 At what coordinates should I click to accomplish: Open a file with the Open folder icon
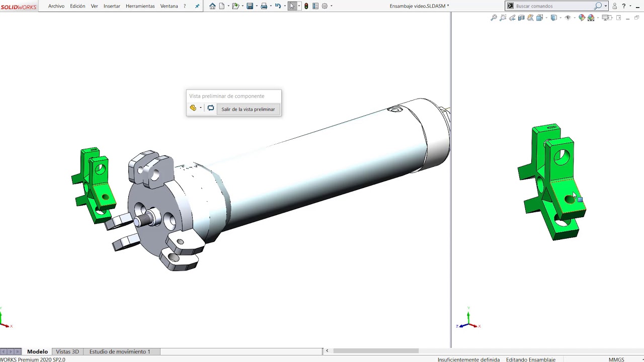(x=235, y=6)
